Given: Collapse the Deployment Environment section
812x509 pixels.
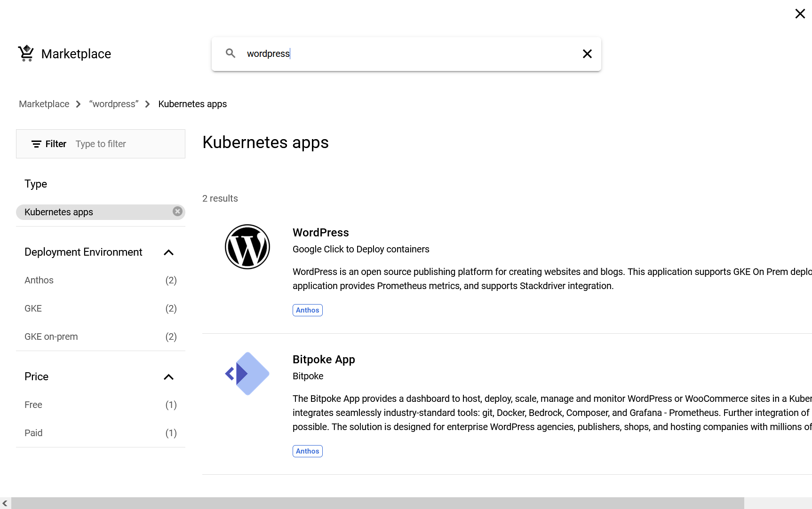Looking at the screenshot, I should pyautogui.click(x=168, y=252).
